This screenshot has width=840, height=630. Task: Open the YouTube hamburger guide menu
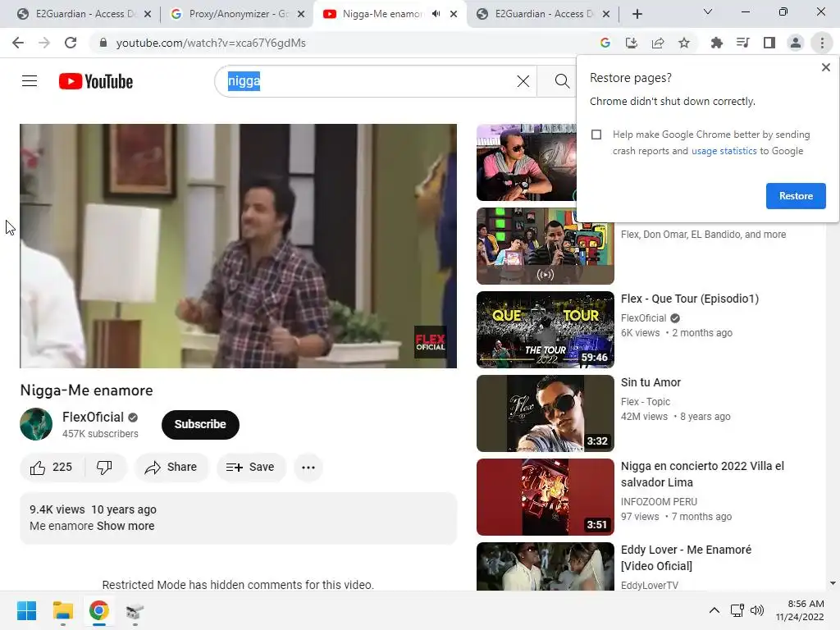click(30, 81)
